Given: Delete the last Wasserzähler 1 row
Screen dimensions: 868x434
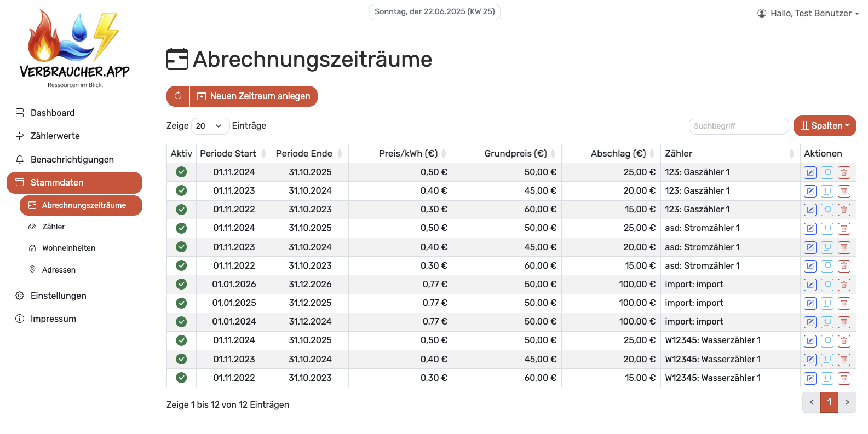Looking at the screenshot, I should point(844,379).
